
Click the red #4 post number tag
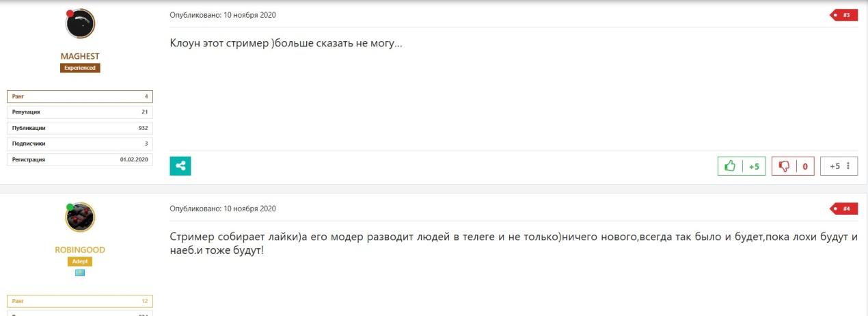pos(845,209)
